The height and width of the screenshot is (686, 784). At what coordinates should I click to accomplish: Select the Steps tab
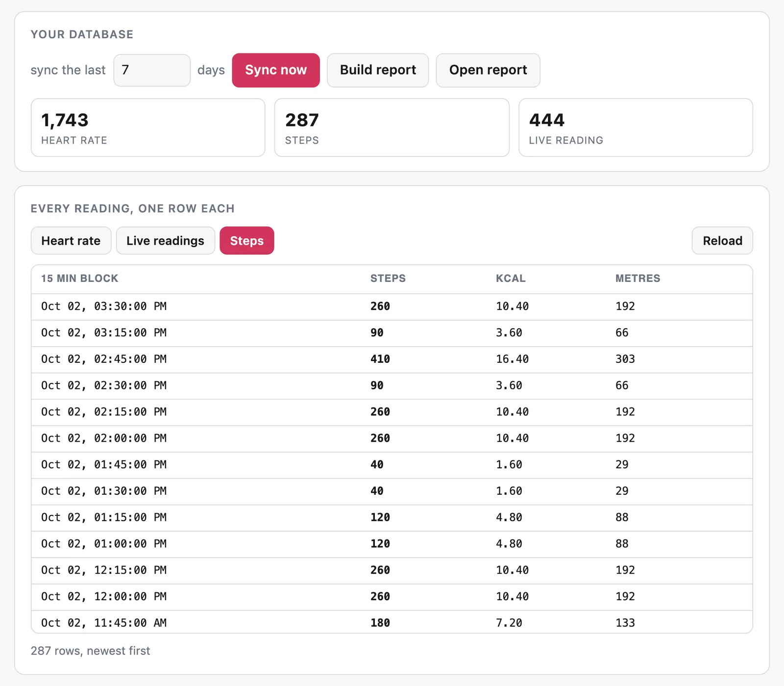(247, 241)
